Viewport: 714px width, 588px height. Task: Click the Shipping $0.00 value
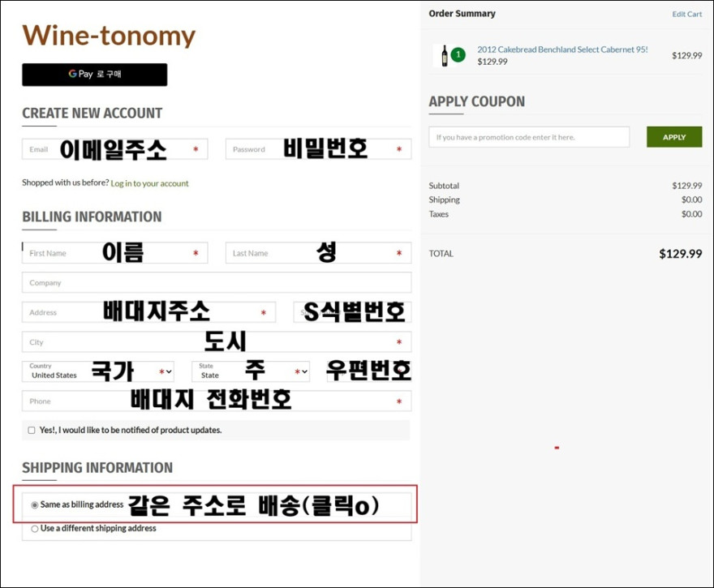[691, 200]
